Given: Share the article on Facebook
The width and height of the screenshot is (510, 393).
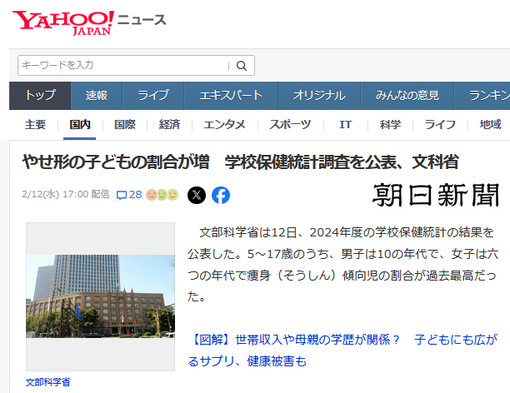Looking at the screenshot, I should (221, 195).
